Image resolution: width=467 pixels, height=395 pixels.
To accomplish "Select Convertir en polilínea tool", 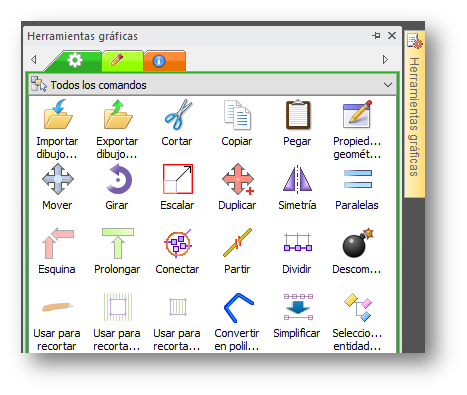I will tap(238, 307).
